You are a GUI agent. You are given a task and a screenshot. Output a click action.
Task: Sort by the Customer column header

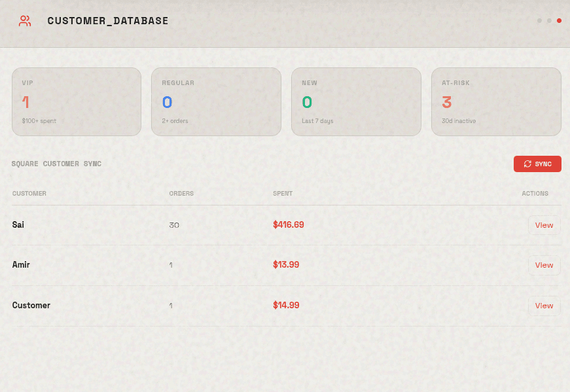pos(29,194)
